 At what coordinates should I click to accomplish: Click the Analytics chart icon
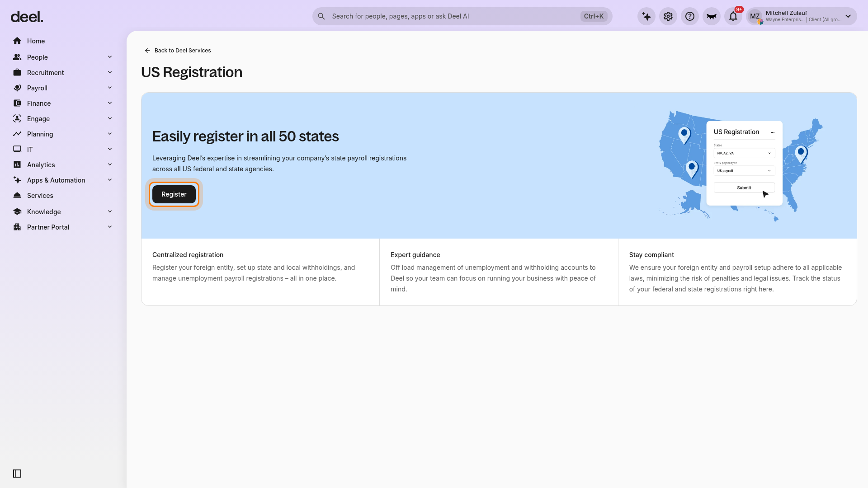pyautogui.click(x=17, y=165)
